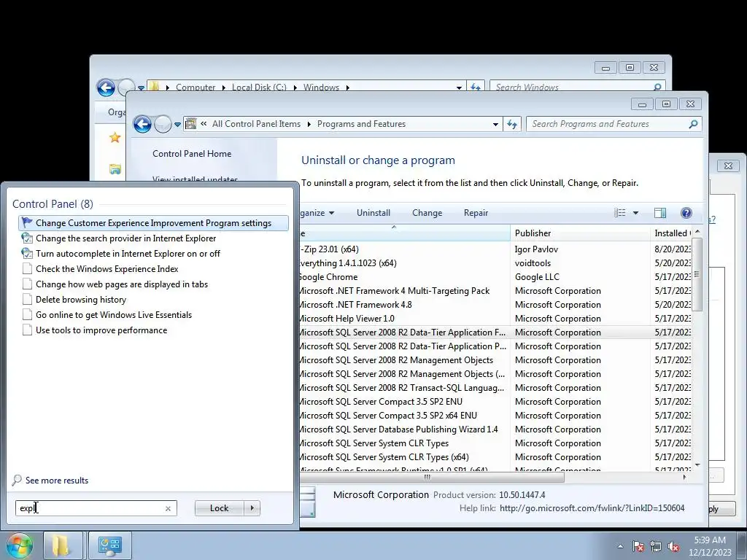The width and height of the screenshot is (747, 560).
Task: Click All Control Panel Items breadcrumb
Action: coord(256,124)
